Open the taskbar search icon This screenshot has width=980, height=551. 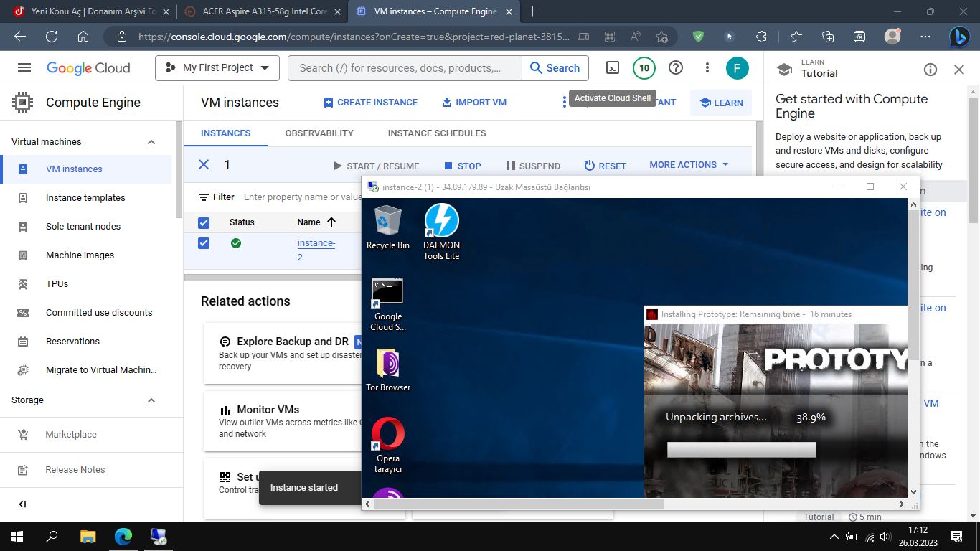click(x=52, y=537)
